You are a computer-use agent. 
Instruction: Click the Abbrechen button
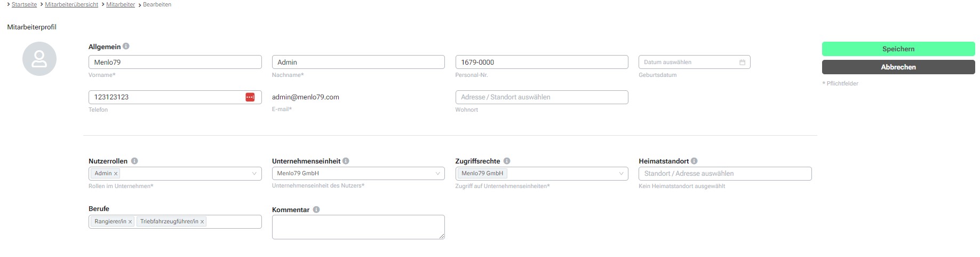(898, 67)
